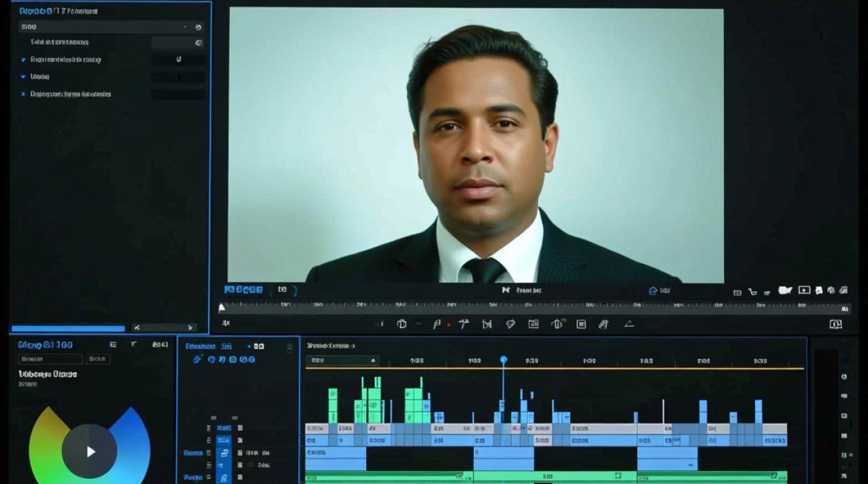
Task: Play the clip using the color wheel play button
Action: pyautogui.click(x=90, y=452)
